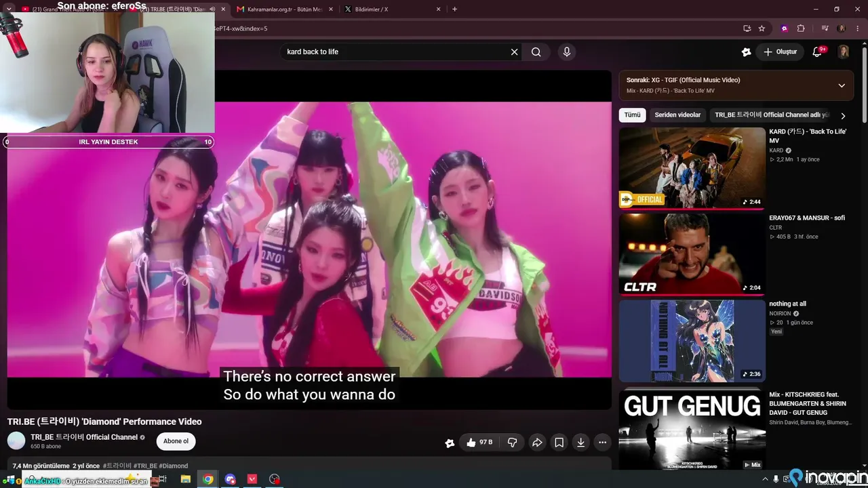Click the Oluştur create button

tap(781, 52)
